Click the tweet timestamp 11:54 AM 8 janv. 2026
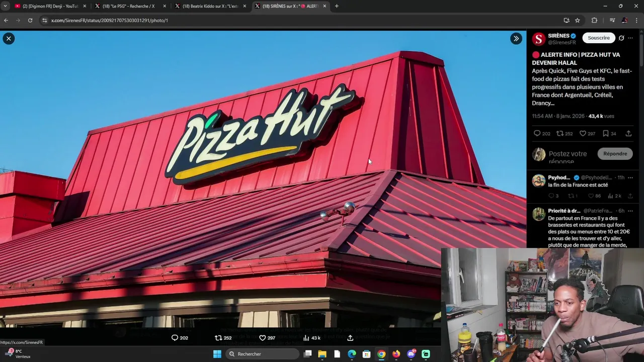 coord(558,116)
